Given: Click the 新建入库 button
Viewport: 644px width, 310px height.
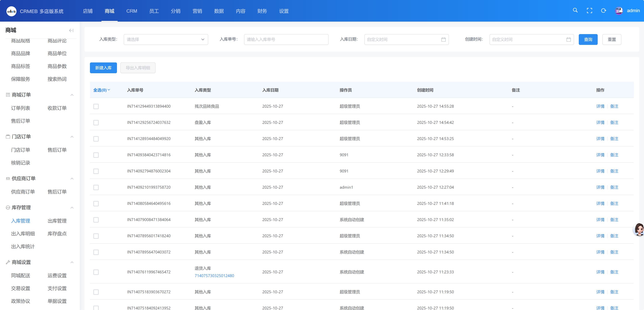Looking at the screenshot, I should [x=103, y=68].
